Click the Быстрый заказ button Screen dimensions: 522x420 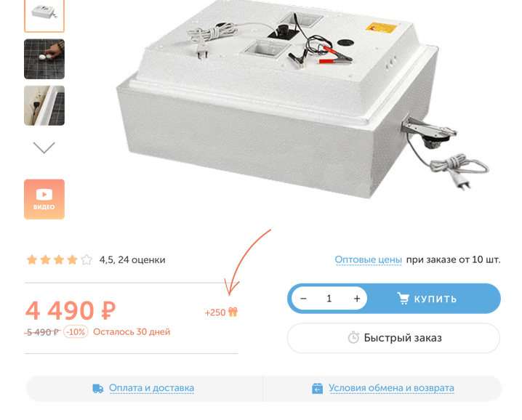click(393, 338)
